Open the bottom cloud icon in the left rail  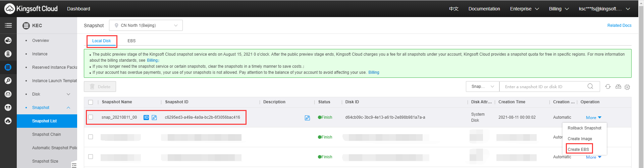(x=8, y=121)
